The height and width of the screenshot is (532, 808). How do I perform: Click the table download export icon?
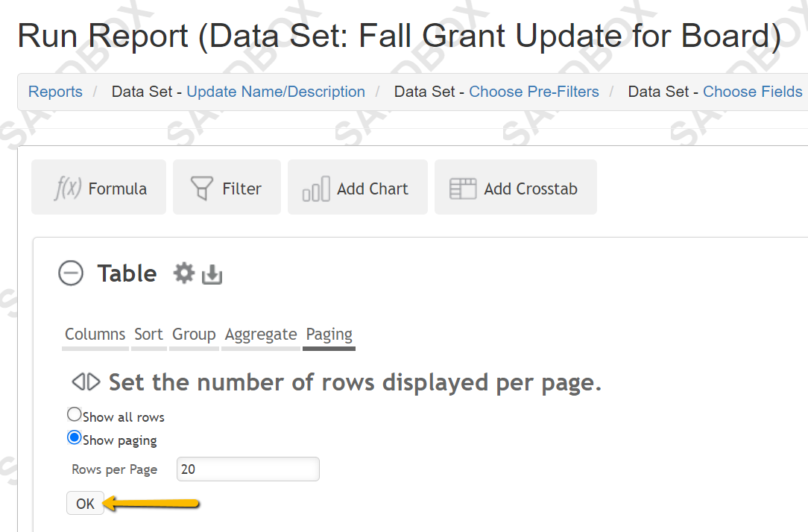tap(212, 274)
